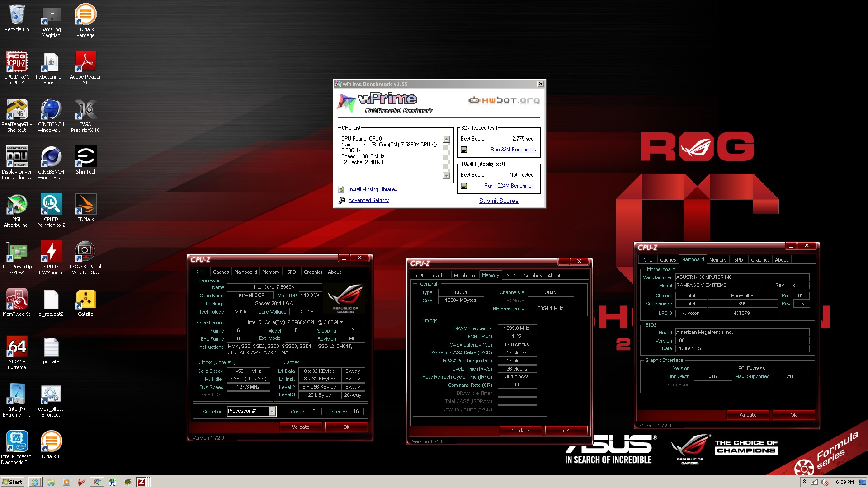868x488 pixels.
Task: Click the taskbar clock showing 6:29 PM
Action: [844, 482]
